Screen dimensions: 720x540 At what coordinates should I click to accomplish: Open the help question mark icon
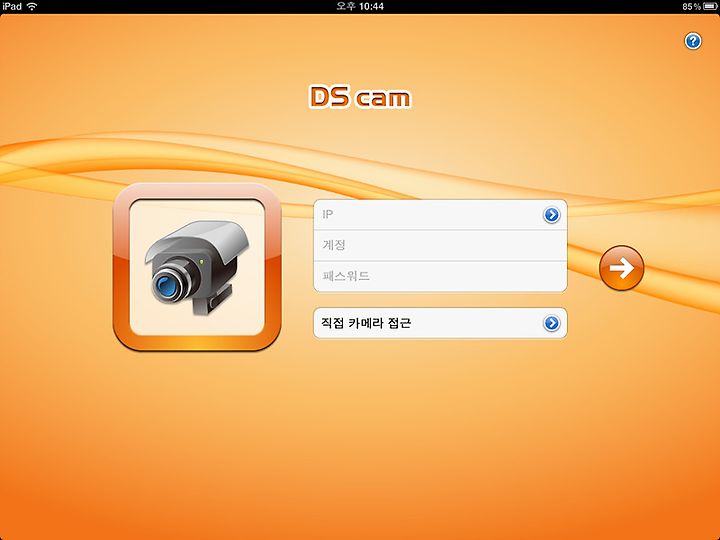[x=693, y=41]
